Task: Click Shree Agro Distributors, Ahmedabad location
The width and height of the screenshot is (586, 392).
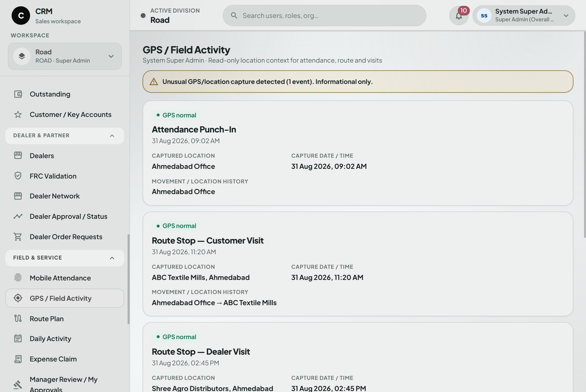Action: [x=212, y=388]
